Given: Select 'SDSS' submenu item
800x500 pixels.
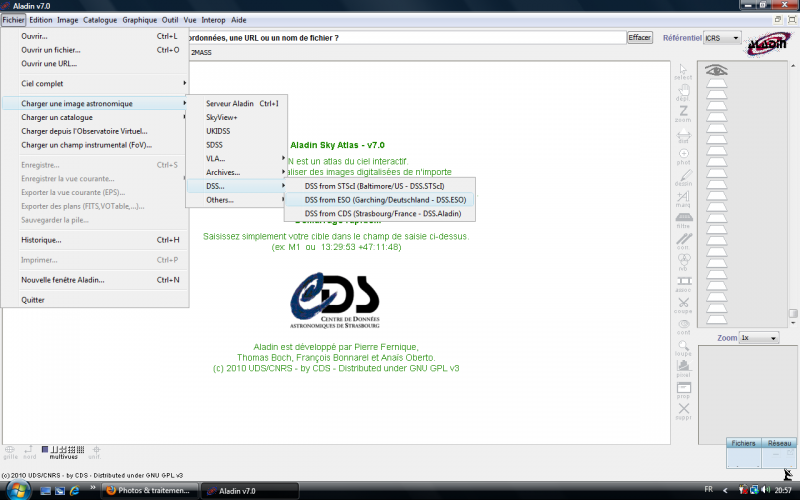Looking at the screenshot, I should 237,145.
